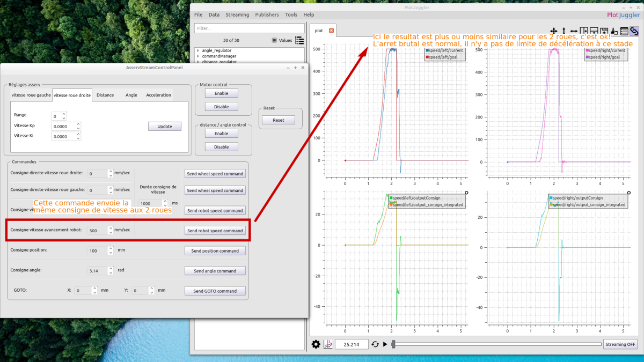Click the legend list icon in plot toolbar
Image resolution: width=644 pixels, height=362 pixels.
coord(624,31)
